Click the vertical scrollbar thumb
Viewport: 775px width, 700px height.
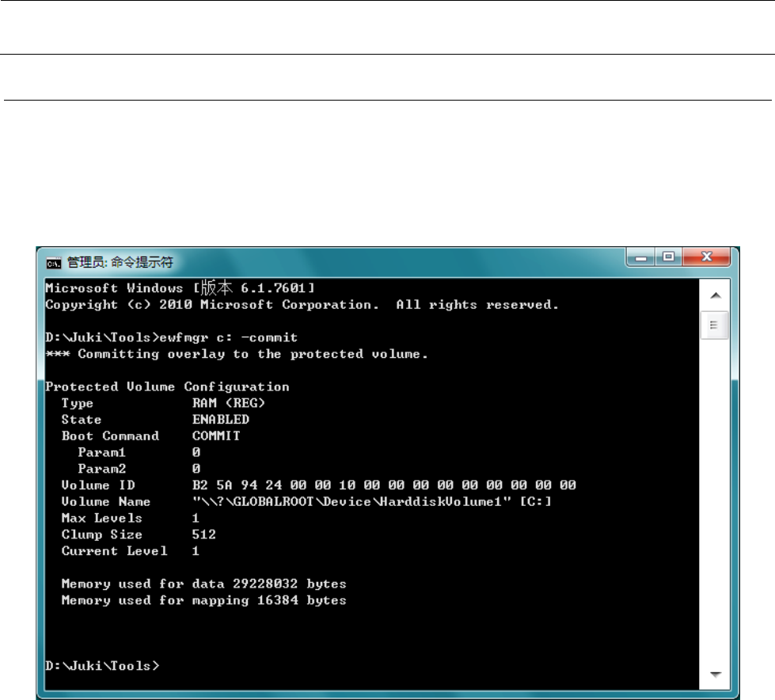pyautogui.click(x=714, y=325)
